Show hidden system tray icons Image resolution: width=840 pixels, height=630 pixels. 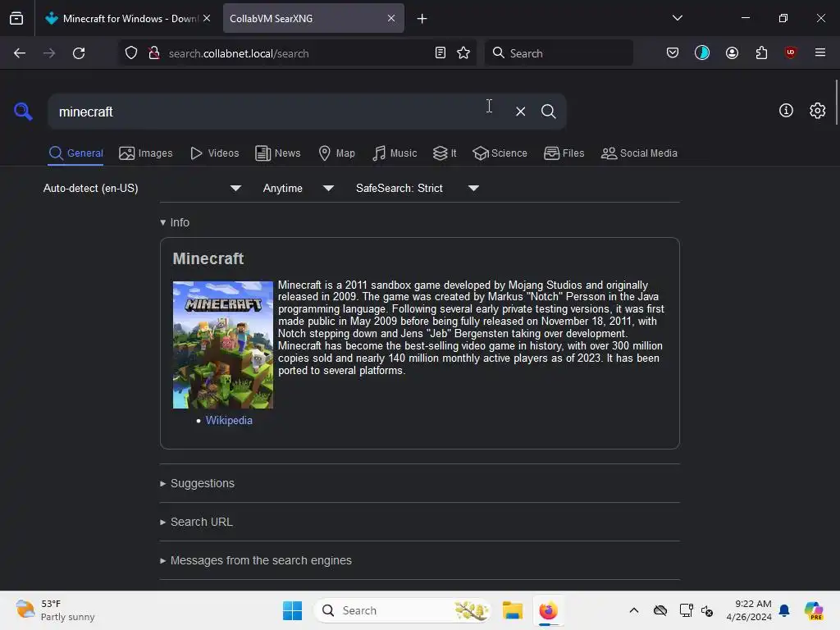point(633,610)
